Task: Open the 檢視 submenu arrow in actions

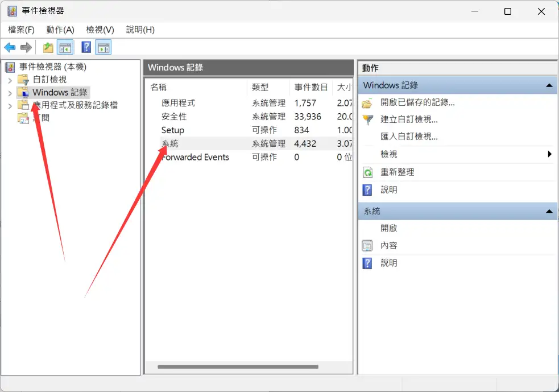Action: tap(550, 154)
